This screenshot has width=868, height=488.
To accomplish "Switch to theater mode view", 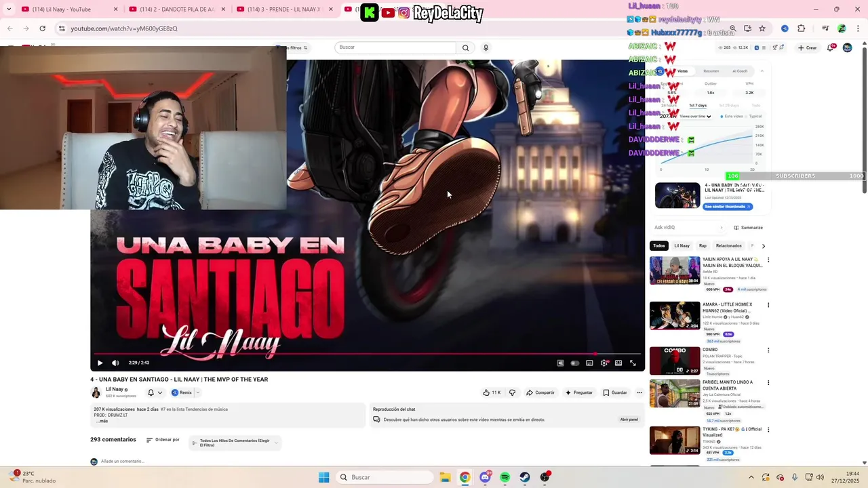I will 618,363.
